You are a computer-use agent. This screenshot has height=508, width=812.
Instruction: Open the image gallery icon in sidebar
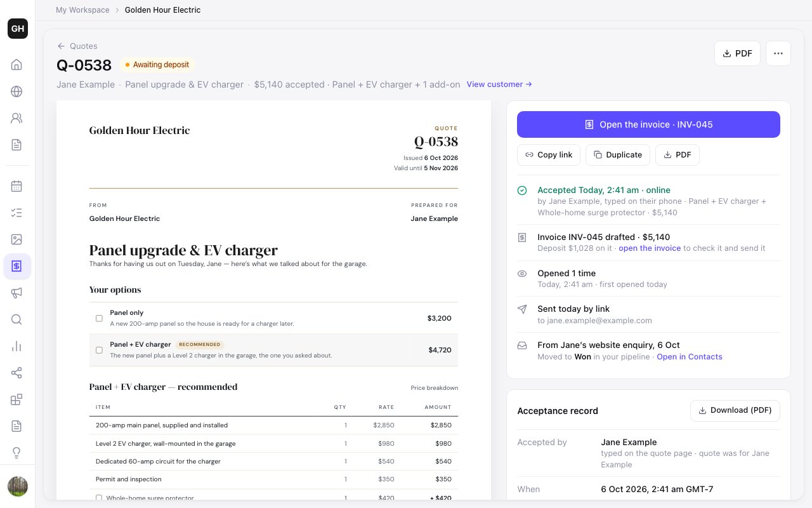(x=17, y=239)
